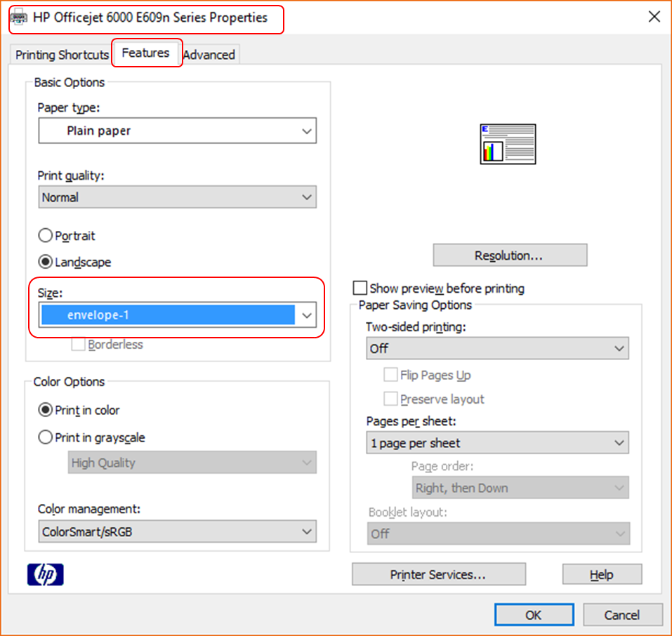The height and width of the screenshot is (636, 672).
Task: Click the Printer Services button
Action: pyautogui.click(x=439, y=574)
